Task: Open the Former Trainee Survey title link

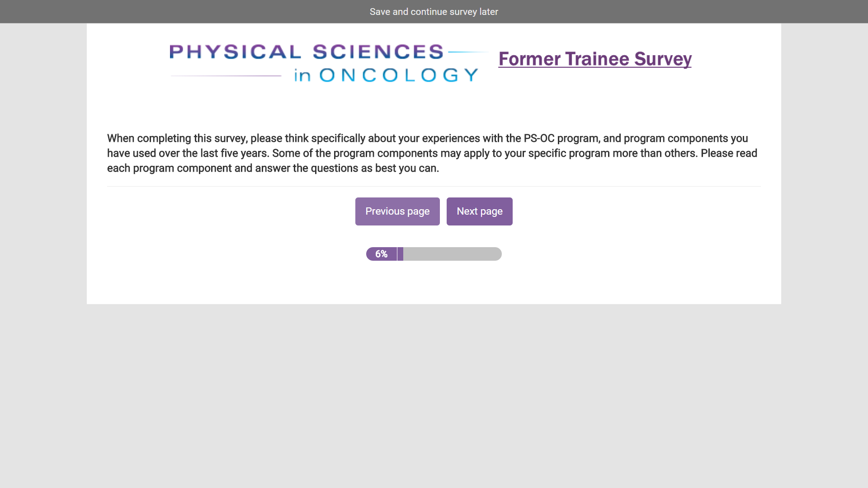Action: point(594,59)
